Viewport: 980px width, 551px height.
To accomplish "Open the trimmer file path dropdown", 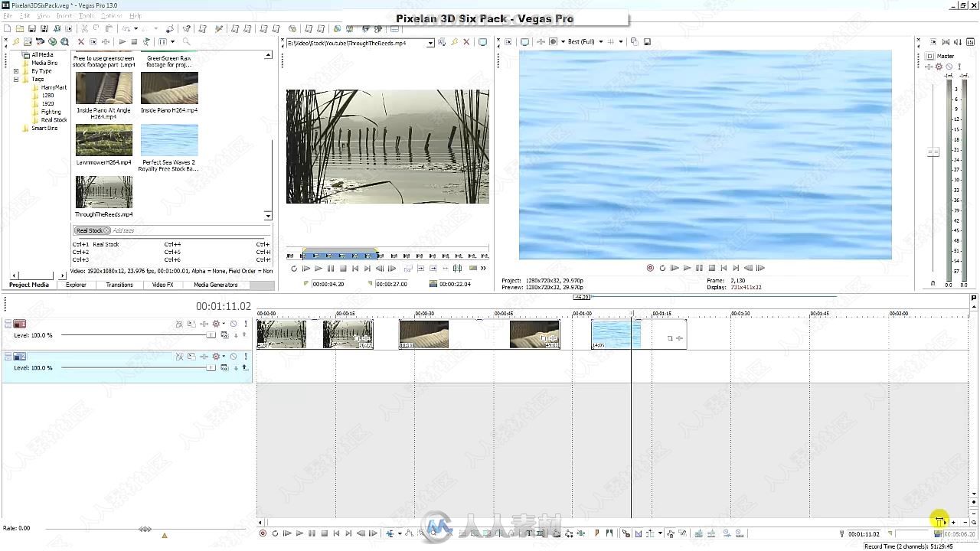I will point(430,43).
